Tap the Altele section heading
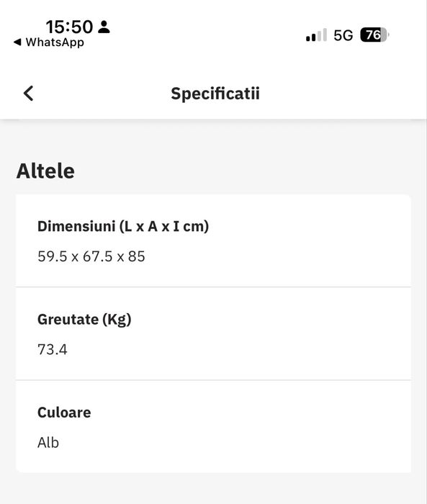427x504 pixels. 45,171
